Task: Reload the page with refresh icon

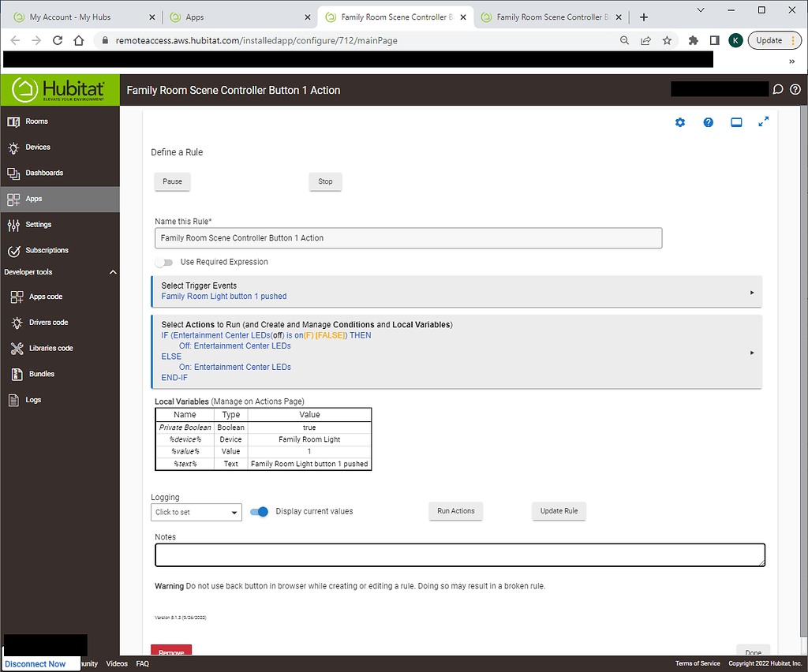Action: (x=58, y=40)
